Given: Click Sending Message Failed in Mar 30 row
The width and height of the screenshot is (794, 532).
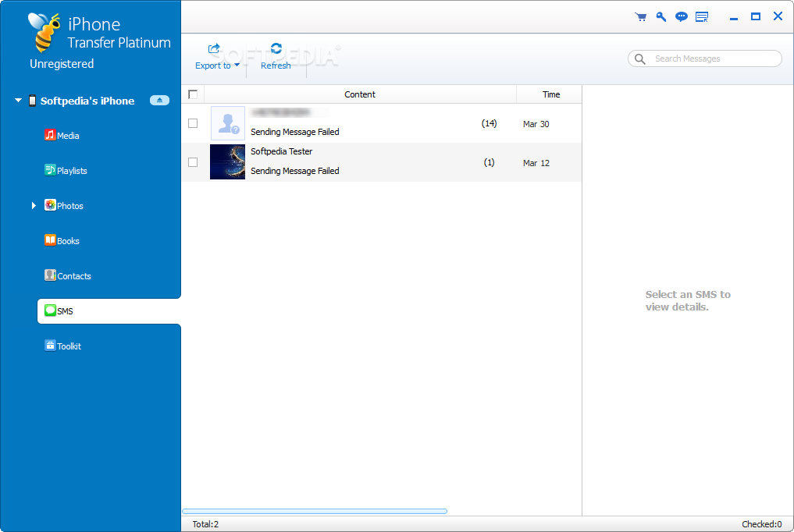Looking at the screenshot, I should coord(294,132).
